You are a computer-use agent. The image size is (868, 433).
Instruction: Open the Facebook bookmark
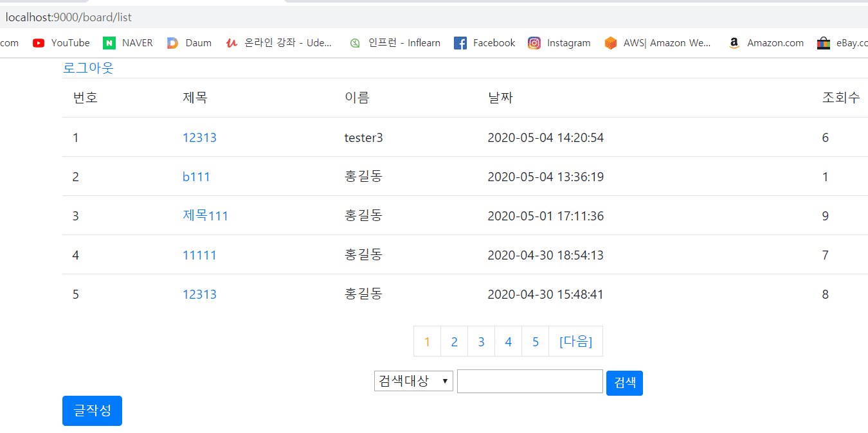point(484,43)
